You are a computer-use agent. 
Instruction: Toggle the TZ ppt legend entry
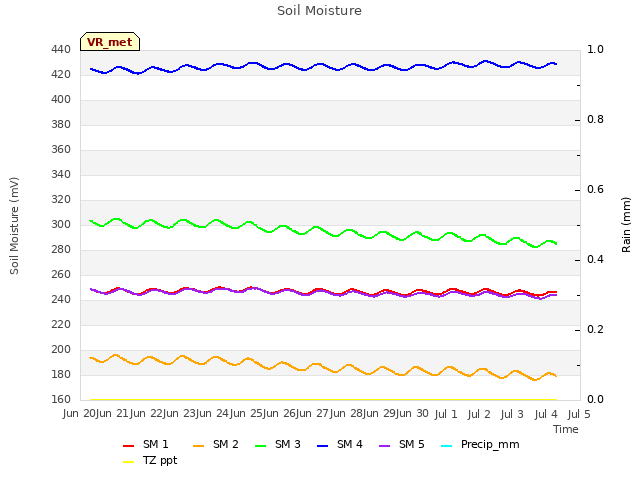click(150, 460)
